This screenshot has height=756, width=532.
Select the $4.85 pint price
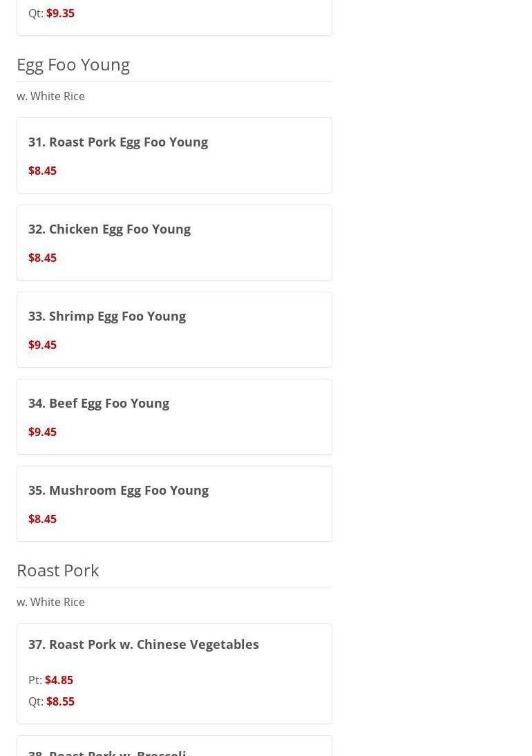pos(59,680)
